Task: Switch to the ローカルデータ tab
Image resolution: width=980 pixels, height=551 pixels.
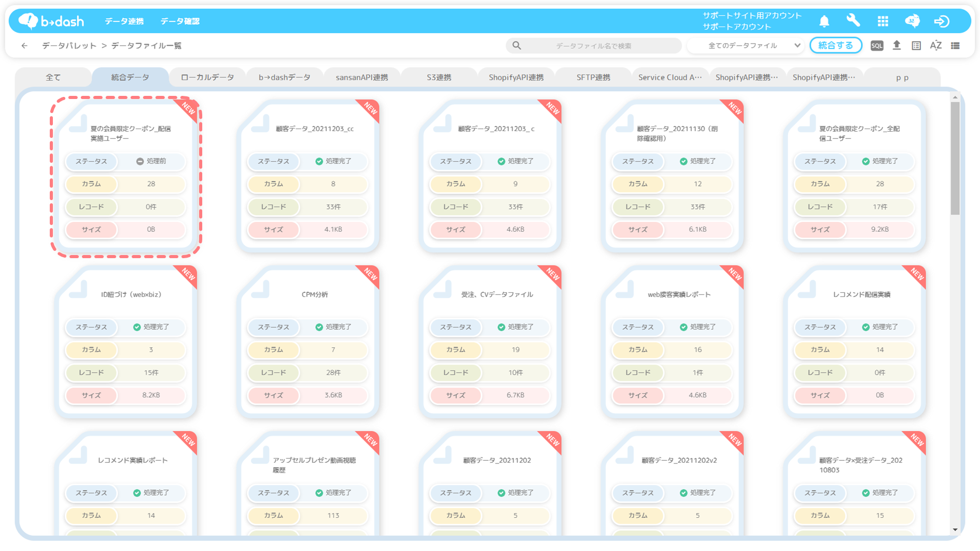Action: coord(207,77)
